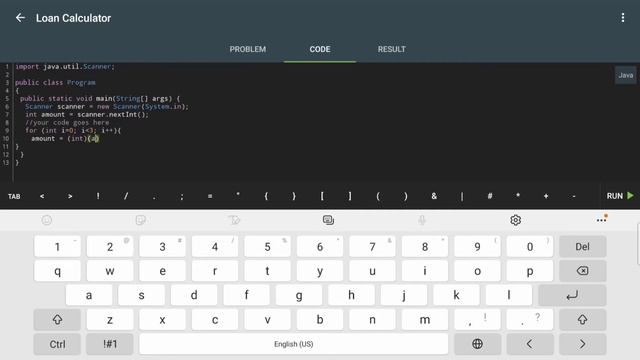Tap the period key
The height and width of the screenshot is (360, 640).
pyautogui.click(x=530, y=320)
